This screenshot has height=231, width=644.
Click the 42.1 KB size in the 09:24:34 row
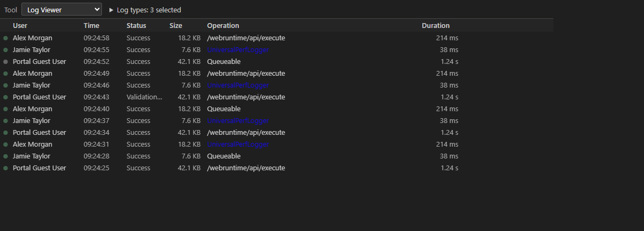(x=189, y=133)
